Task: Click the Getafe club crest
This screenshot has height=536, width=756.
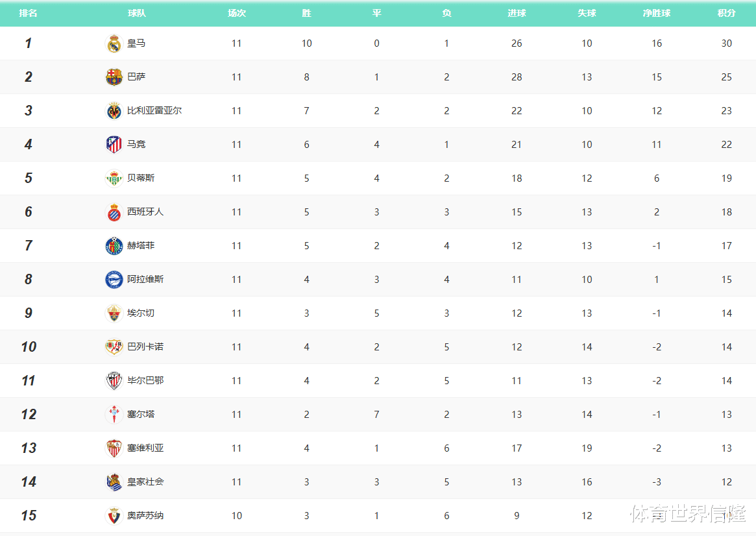Action: point(114,246)
